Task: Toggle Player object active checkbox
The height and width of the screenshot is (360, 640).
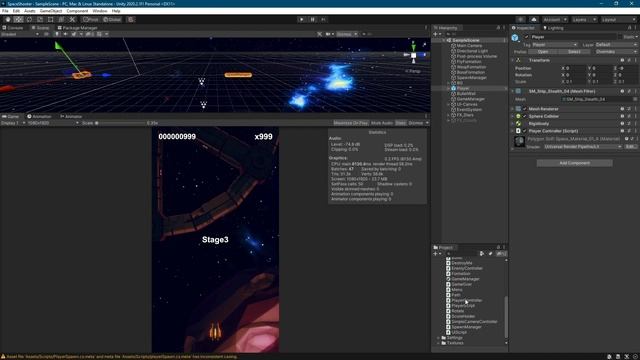Action: click(526, 37)
